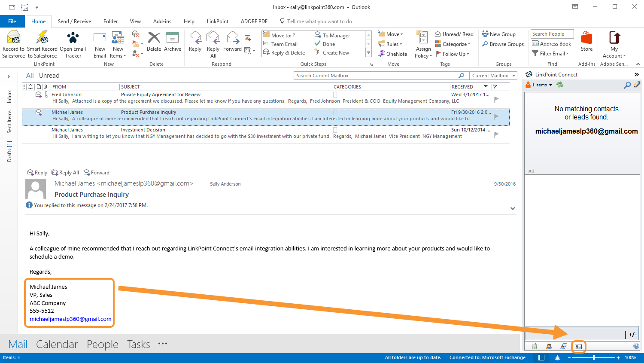Open more navigation options ellipsis
Viewport: 644px width, 363px height.
[x=163, y=344]
